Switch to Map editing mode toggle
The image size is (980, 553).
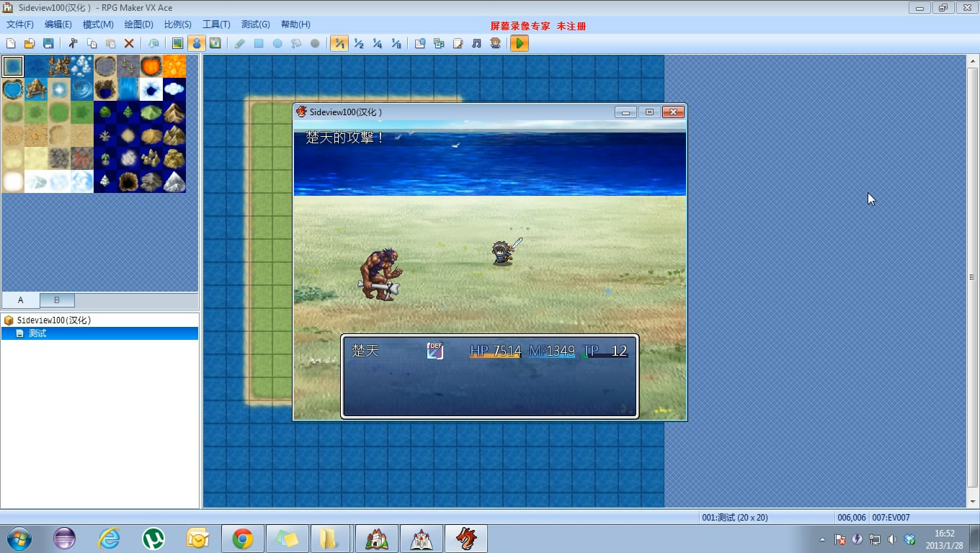[177, 43]
